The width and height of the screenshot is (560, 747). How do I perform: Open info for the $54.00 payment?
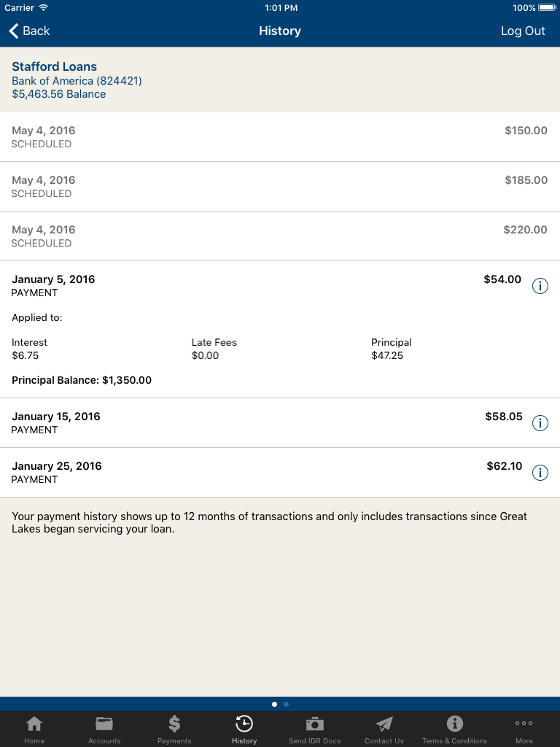click(x=540, y=286)
